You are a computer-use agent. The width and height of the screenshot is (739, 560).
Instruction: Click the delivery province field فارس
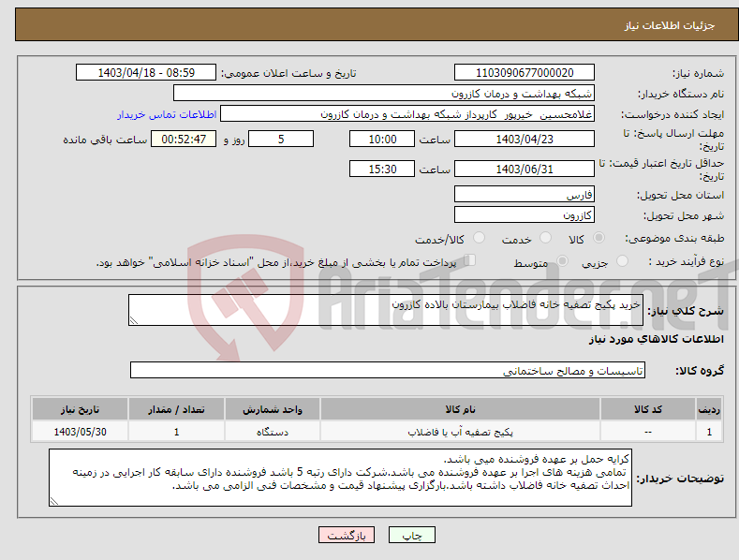pos(525,194)
